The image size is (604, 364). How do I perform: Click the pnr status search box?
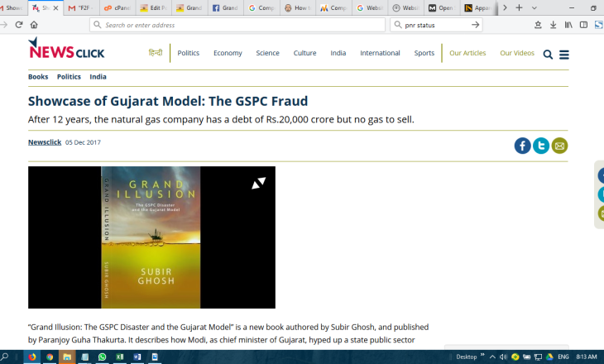[x=435, y=25]
